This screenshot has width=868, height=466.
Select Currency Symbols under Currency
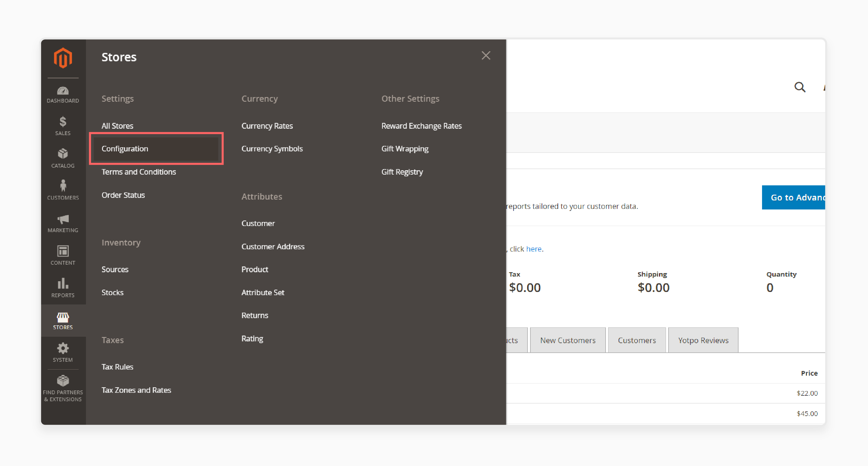point(273,148)
